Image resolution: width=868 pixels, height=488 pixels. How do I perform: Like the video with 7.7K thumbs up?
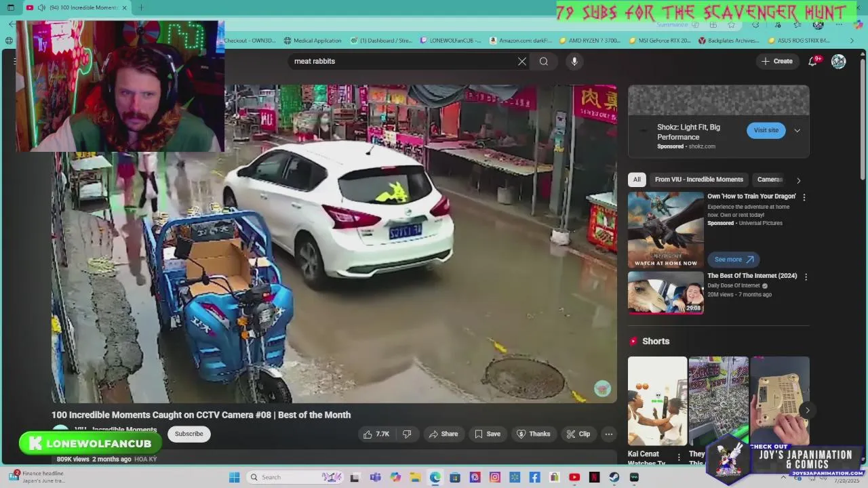click(x=376, y=434)
